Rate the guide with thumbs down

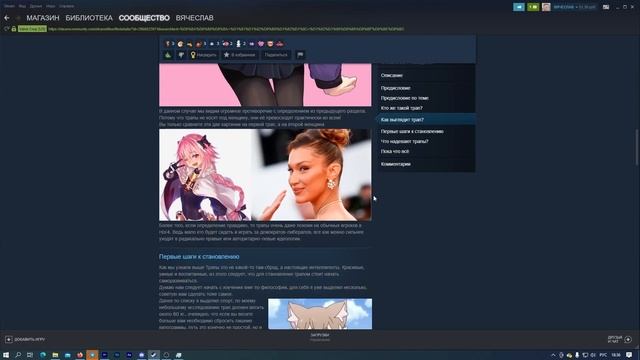(181, 55)
